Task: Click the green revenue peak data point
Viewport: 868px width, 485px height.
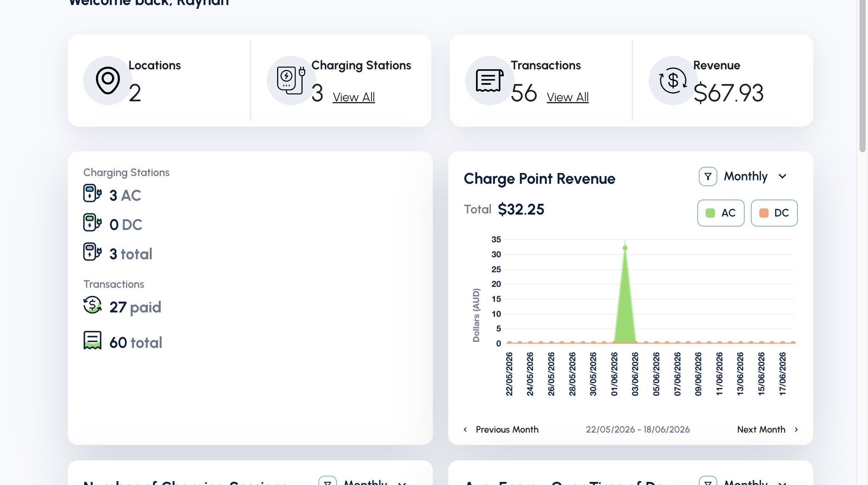Action: click(x=625, y=248)
